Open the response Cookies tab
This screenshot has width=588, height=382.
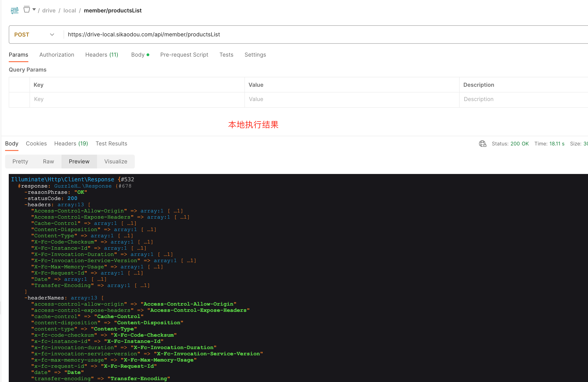coord(36,144)
